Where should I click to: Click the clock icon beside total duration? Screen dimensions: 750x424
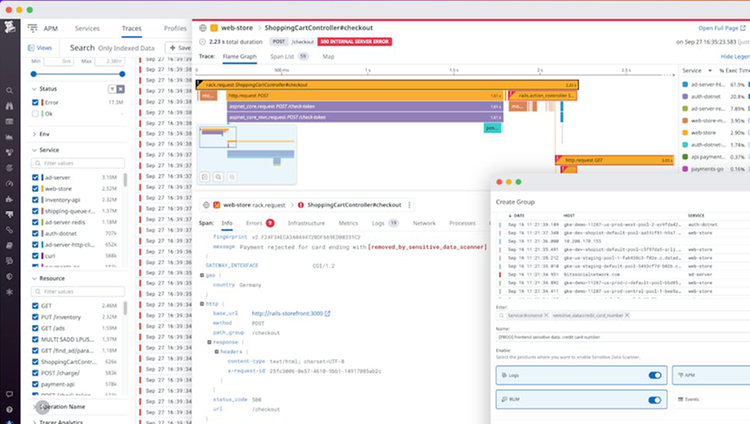pos(202,42)
